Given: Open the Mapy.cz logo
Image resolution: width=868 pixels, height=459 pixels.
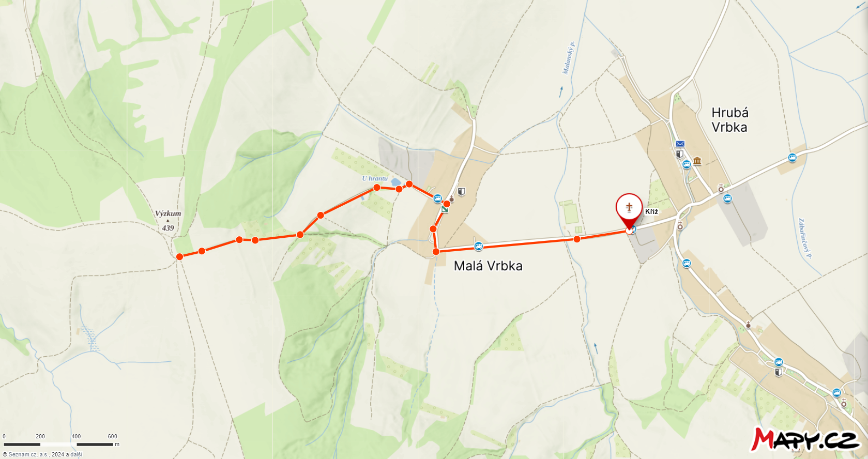Looking at the screenshot, I should tap(805, 439).
